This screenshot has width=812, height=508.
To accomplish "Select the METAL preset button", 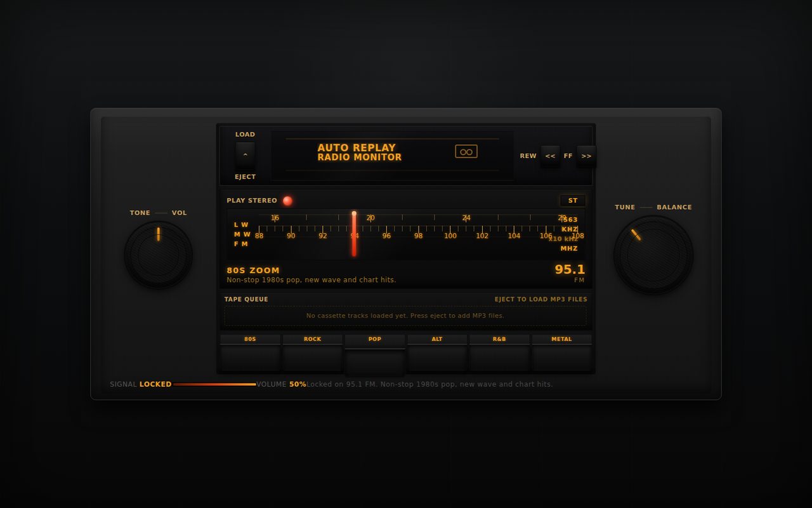I will tap(561, 352).
